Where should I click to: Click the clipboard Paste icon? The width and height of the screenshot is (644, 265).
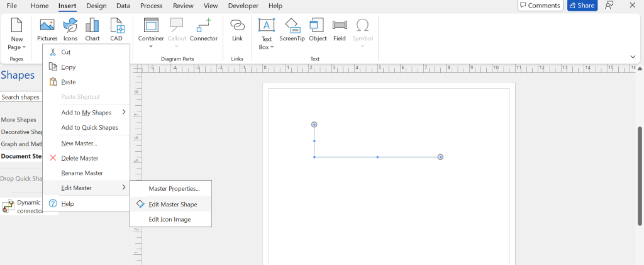53,82
